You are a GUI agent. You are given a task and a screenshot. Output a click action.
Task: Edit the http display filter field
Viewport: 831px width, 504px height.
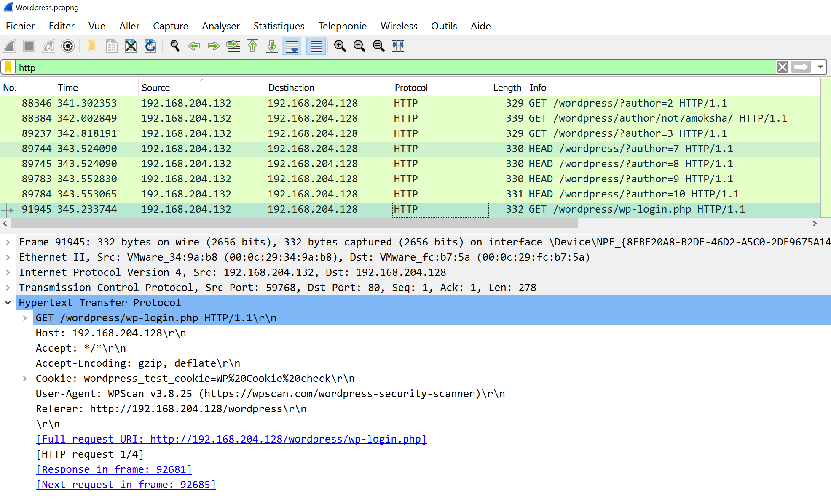point(395,67)
